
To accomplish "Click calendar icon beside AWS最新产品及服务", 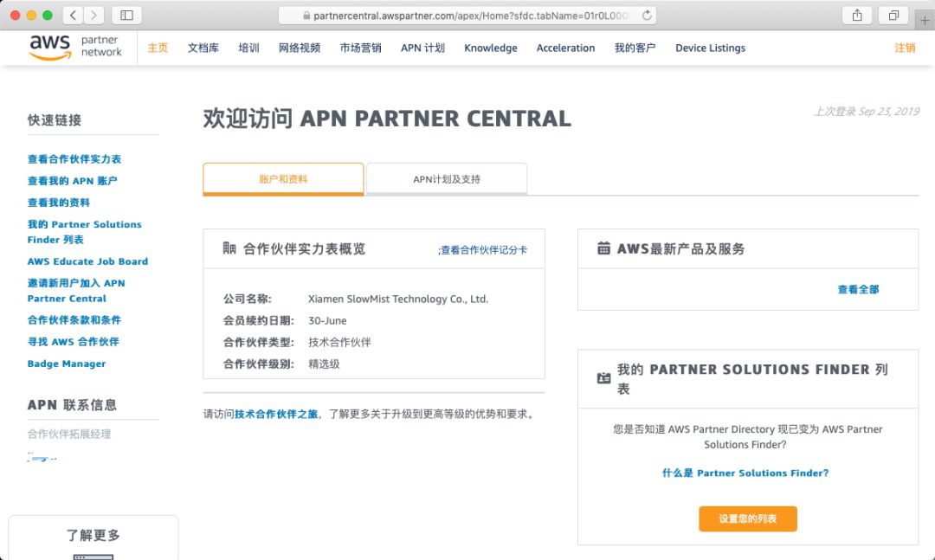I will coord(603,248).
